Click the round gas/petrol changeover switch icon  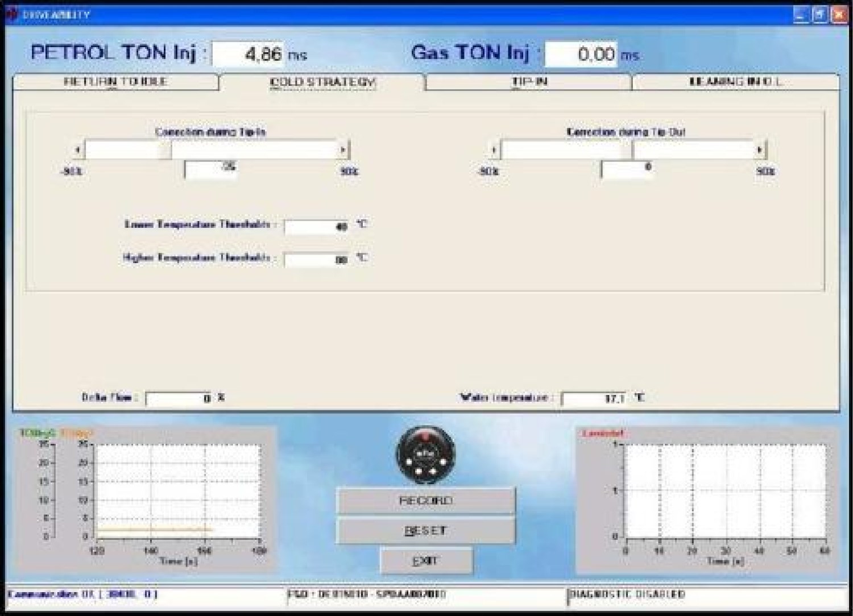[x=425, y=456]
